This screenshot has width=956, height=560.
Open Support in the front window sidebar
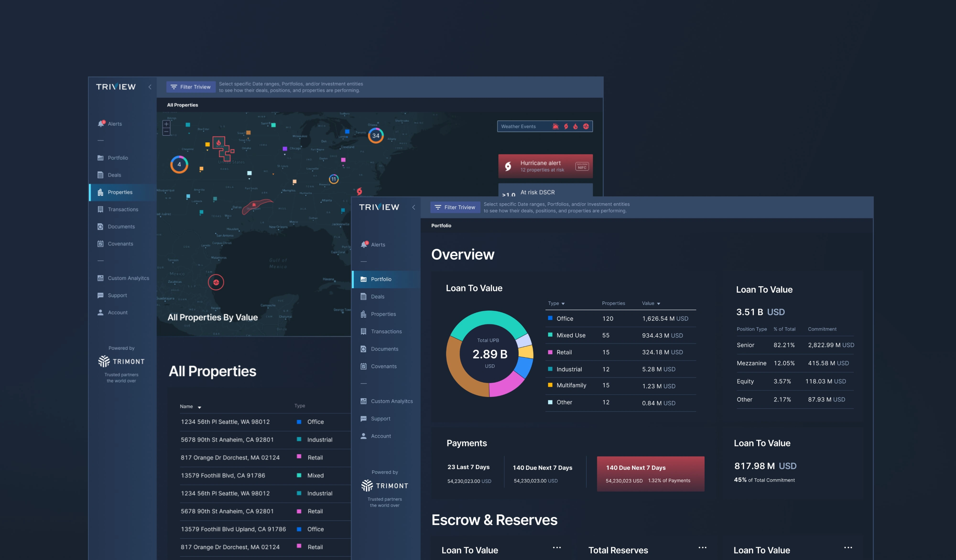click(x=380, y=419)
